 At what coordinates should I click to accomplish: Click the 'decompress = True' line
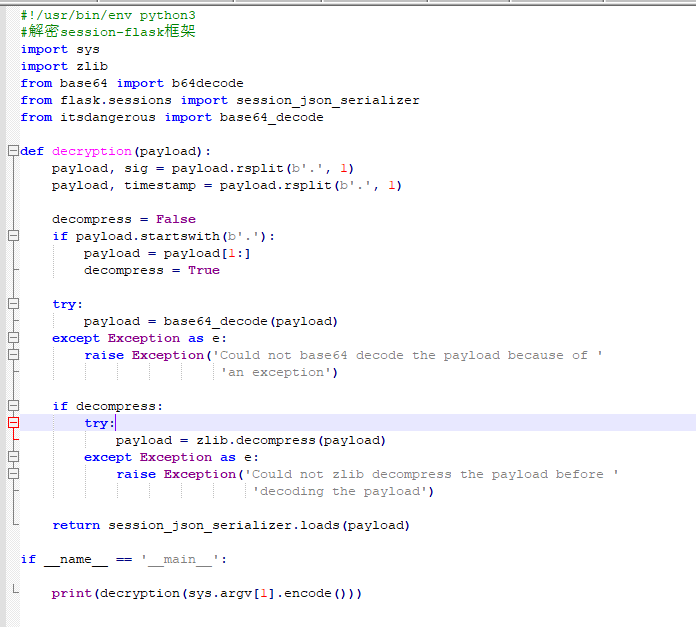point(152,270)
